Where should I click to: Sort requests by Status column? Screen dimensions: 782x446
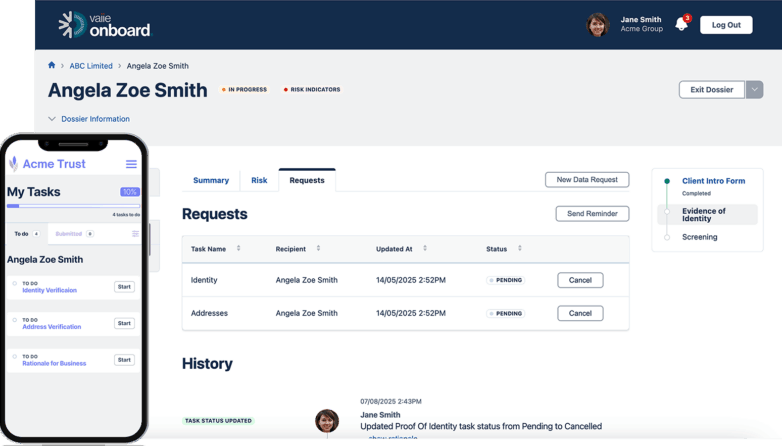[520, 248]
